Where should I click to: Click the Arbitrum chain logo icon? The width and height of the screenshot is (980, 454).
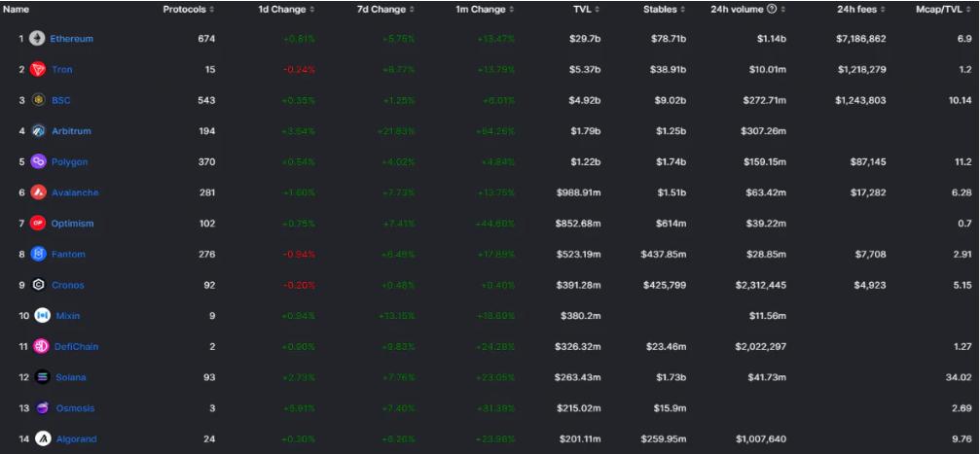click(x=39, y=131)
